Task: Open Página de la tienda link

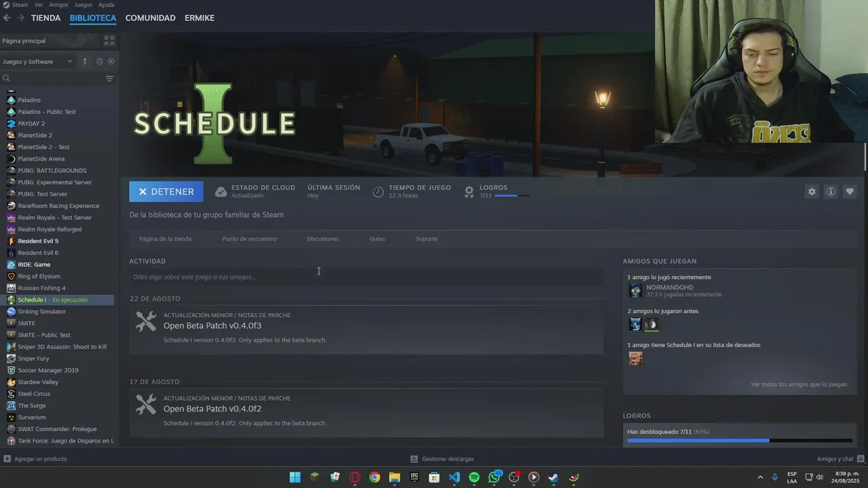Action: pos(165,239)
